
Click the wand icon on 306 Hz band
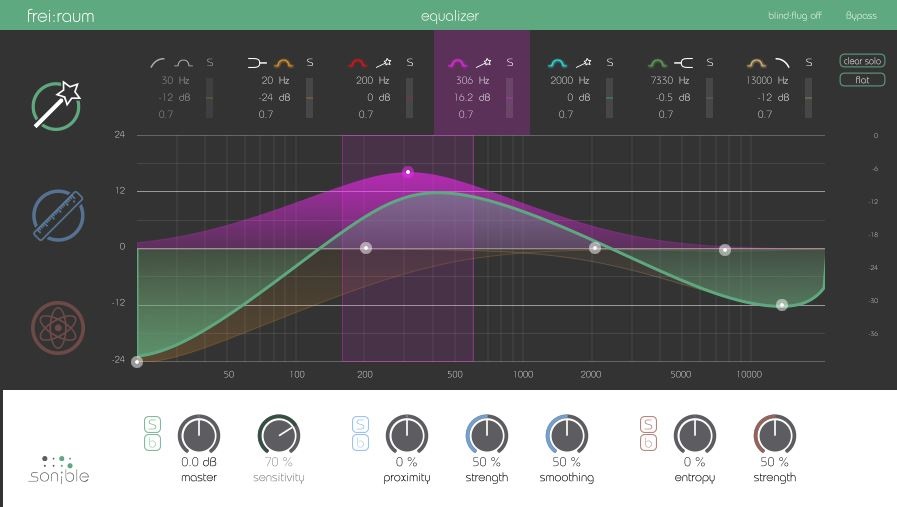point(483,62)
